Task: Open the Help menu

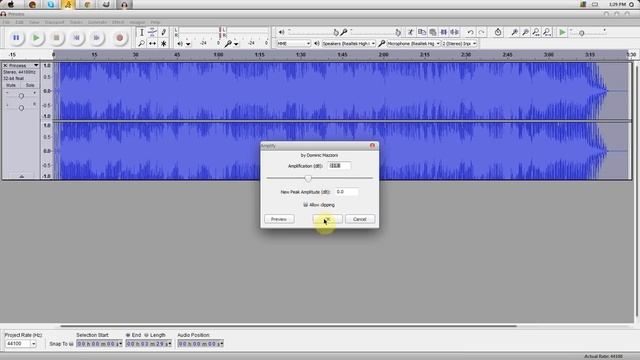Action: coord(155,22)
